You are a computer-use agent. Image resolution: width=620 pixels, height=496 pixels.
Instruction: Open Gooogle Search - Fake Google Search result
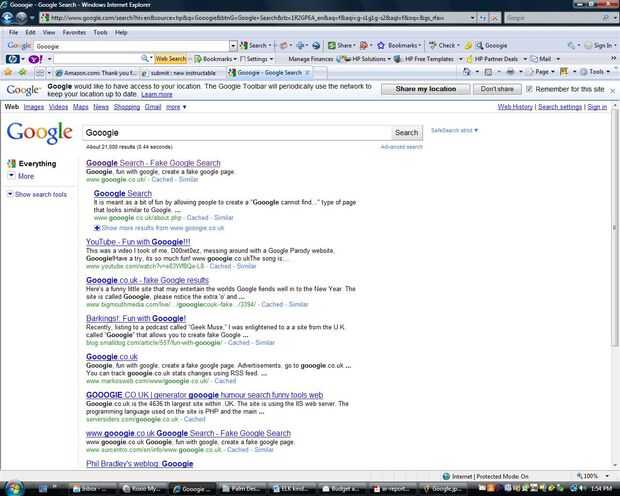153,163
